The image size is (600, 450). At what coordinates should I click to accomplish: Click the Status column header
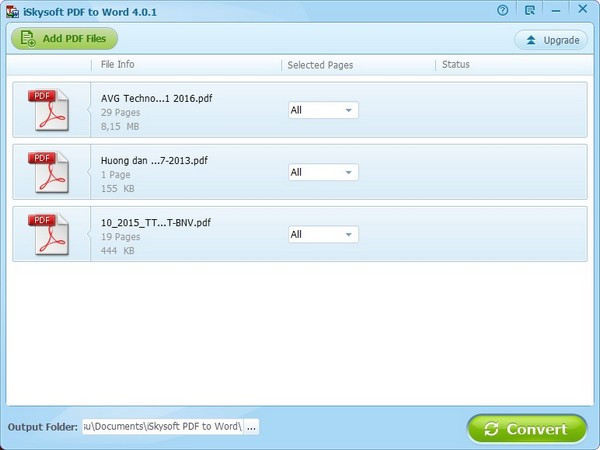(x=455, y=65)
